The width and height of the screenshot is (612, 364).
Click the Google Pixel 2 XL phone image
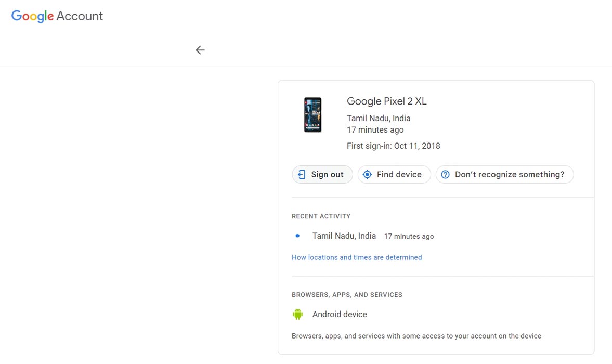pyautogui.click(x=312, y=115)
